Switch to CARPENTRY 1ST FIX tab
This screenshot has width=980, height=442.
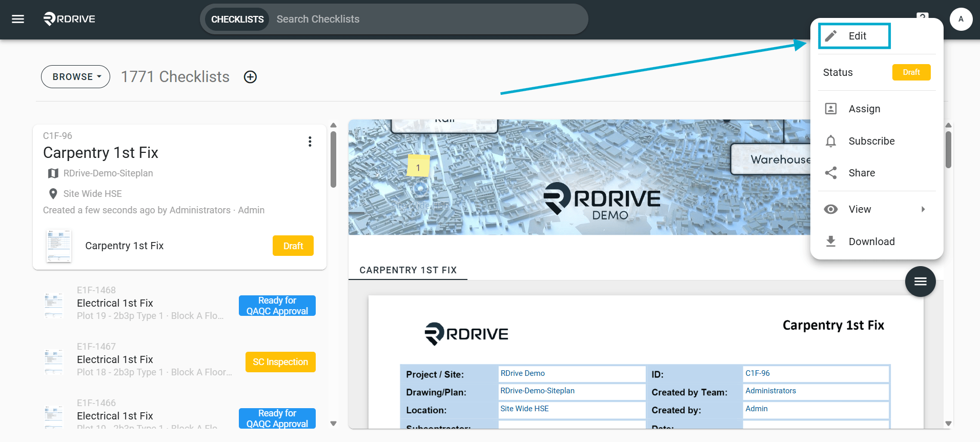(408, 270)
